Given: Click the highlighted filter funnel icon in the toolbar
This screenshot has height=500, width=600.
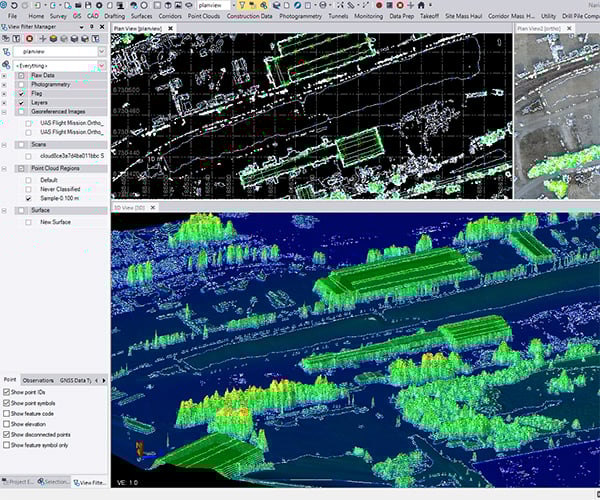Looking at the screenshot, I should pyautogui.click(x=242, y=5).
